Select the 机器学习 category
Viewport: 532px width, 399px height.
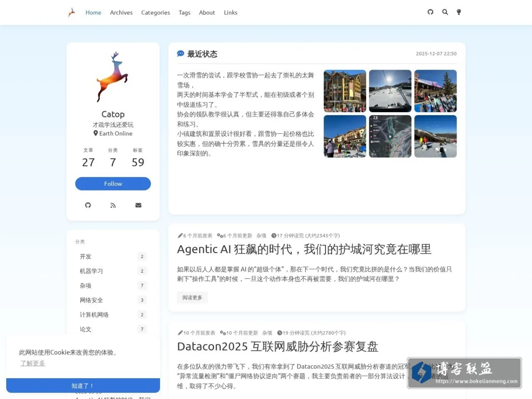click(x=113, y=271)
